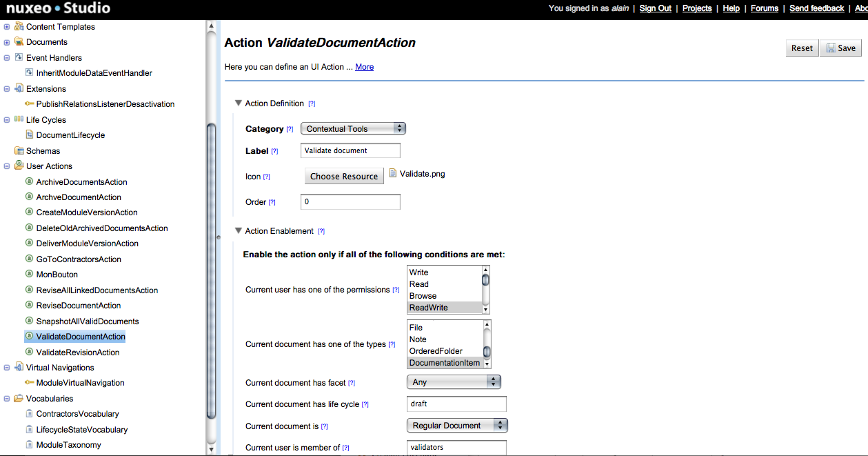Viewport: 868px width, 456px height.
Task: Click the User Actions icon
Action: 19,166
